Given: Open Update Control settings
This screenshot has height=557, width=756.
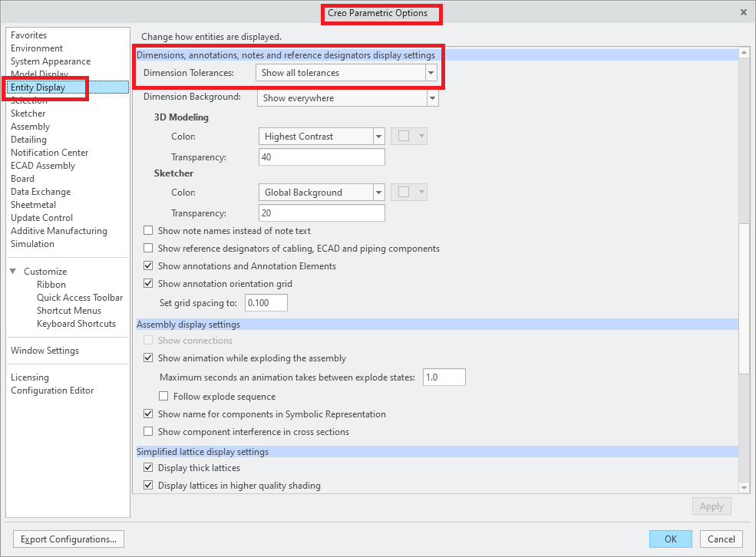Looking at the screenshot, I should click(x=42, y=217).
